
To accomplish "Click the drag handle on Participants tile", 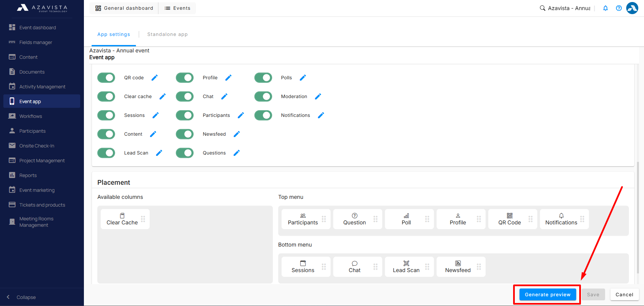I will click(x=324, y=219).
